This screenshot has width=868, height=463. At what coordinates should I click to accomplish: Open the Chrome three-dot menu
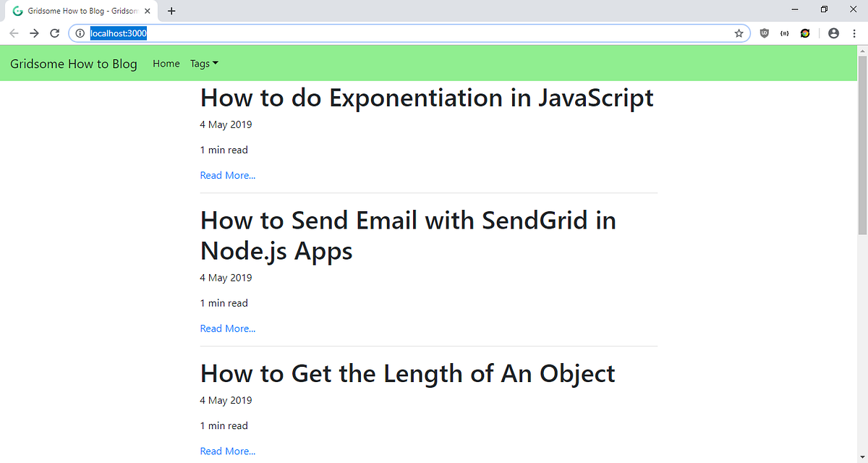pos(854,33)
